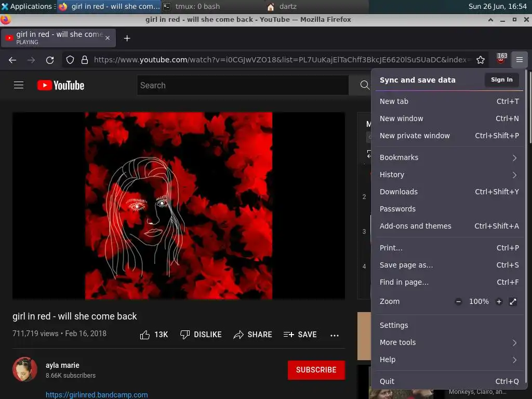This screenshot has height=399, width=532.
Task: Open Firefox Settings
Action: pos(449,325)
